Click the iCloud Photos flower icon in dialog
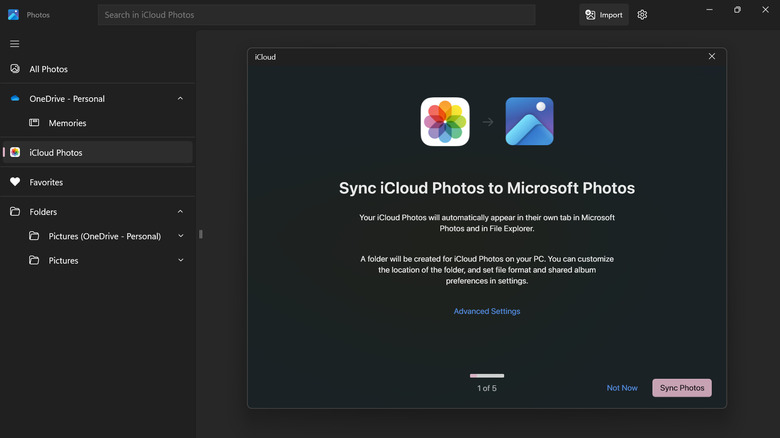780x438 pixels. pyautogui.click(x=445, y=122)
